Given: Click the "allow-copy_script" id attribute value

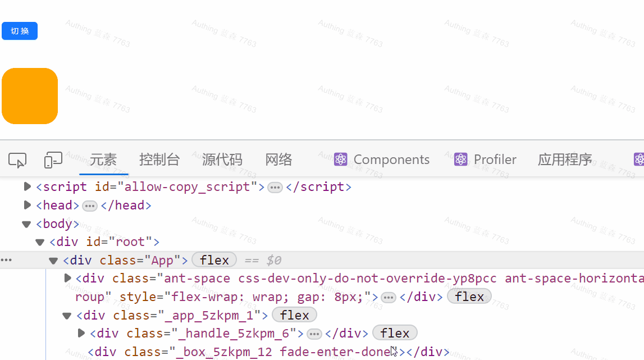Looking at the screenshot, I should pos(188,187).
